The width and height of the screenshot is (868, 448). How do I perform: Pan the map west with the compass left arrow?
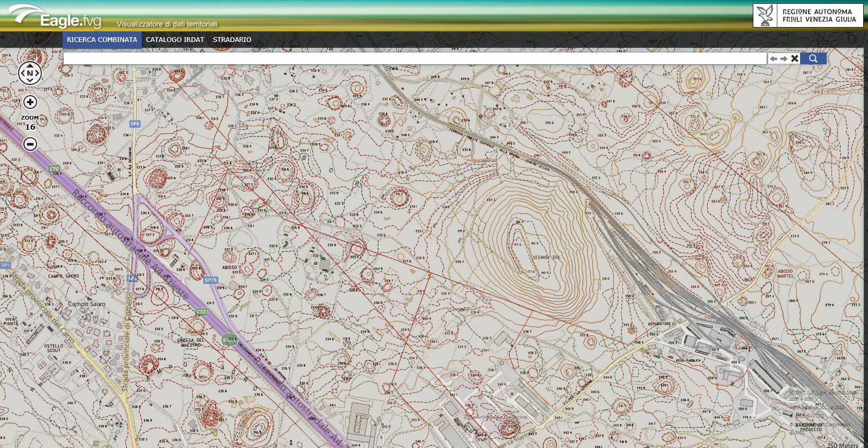click(x=22, y=73)
